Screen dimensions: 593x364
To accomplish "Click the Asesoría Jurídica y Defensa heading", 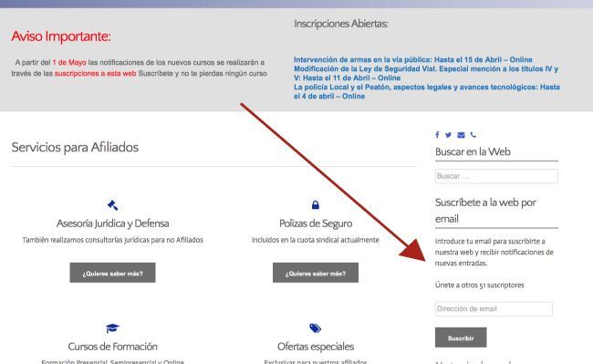I will [113, 224].
